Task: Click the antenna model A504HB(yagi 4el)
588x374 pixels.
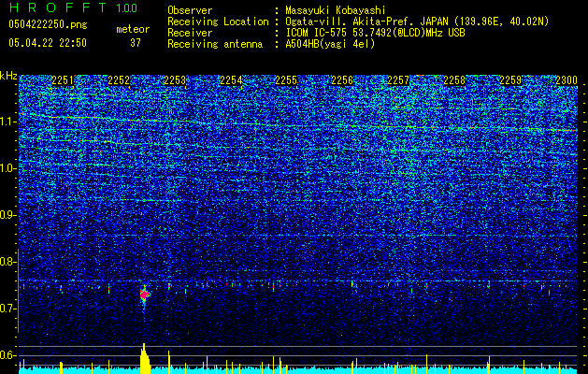Action: (x=330, y=44)
